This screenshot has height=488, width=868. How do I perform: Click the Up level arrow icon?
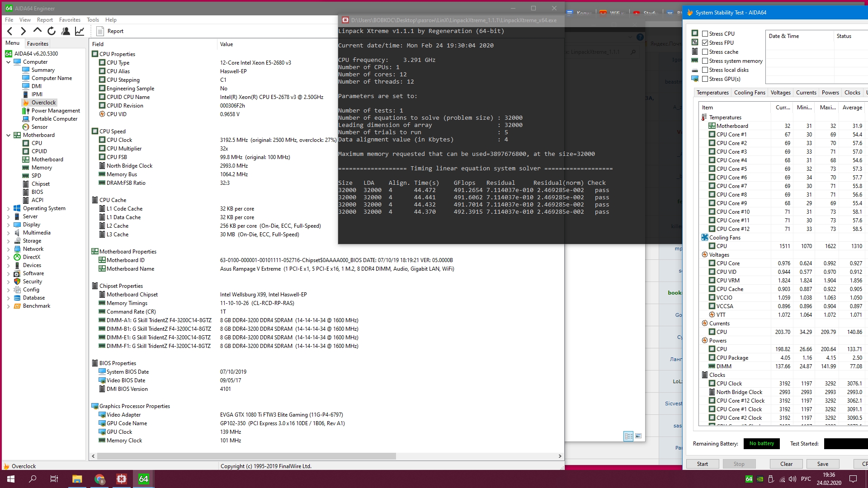coord(38,31)
